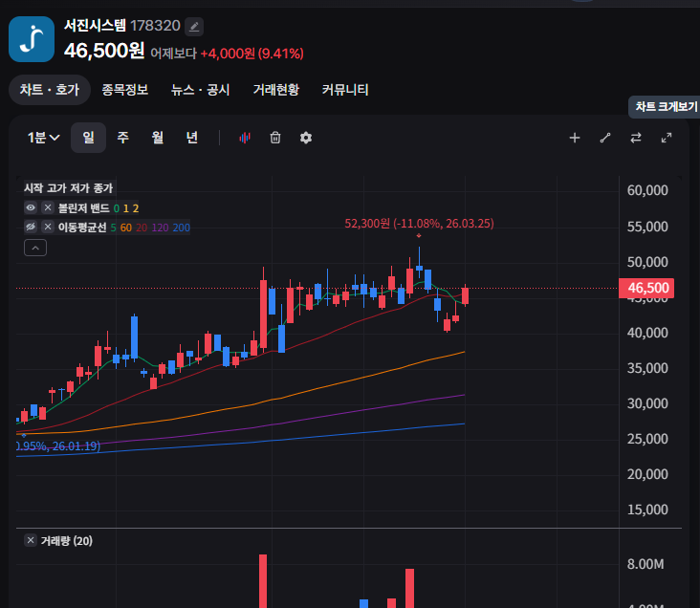
Task: Select the 주 weekly period
Action: [122, 138]
